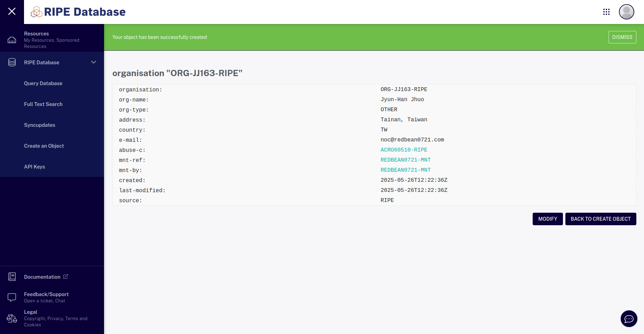Click the MODIFY button
Screen dimensions: 644x334
[x=547, y=219]
